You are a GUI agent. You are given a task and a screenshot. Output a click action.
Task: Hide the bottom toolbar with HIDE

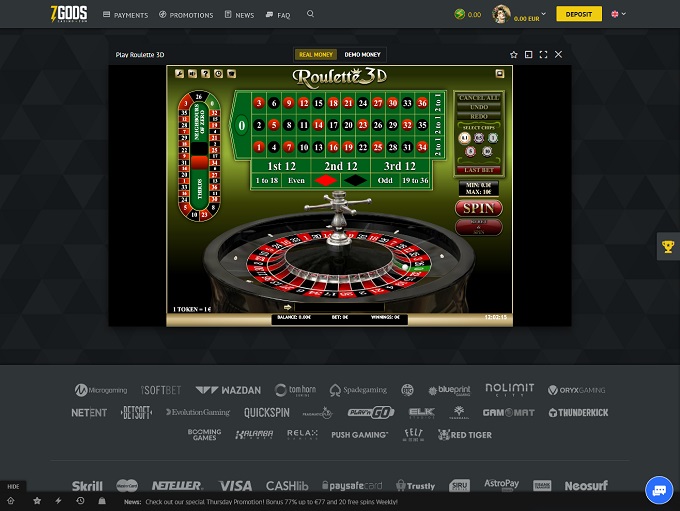click(x=13, y=486)
